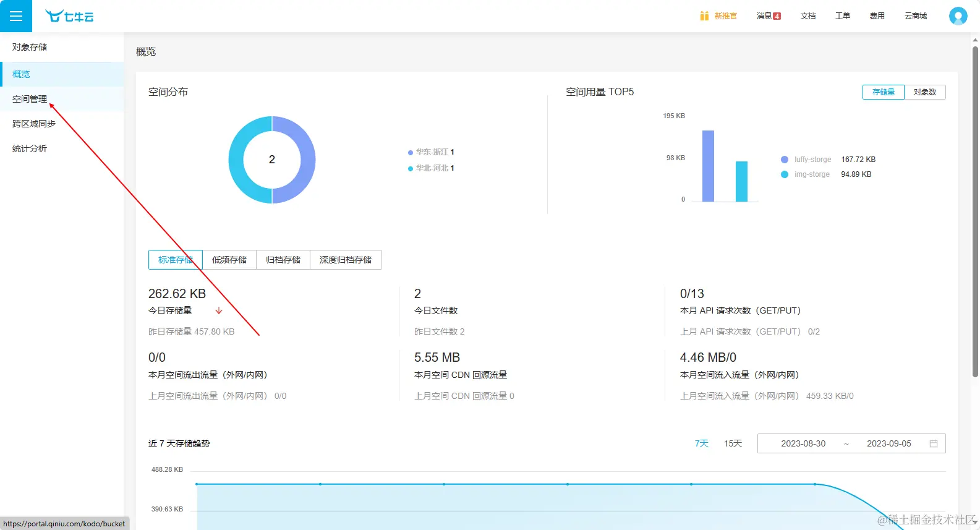Open 空间管理 in the sidebar
The width and height of the screenshot is (980, 530).
tap(62, 99)
